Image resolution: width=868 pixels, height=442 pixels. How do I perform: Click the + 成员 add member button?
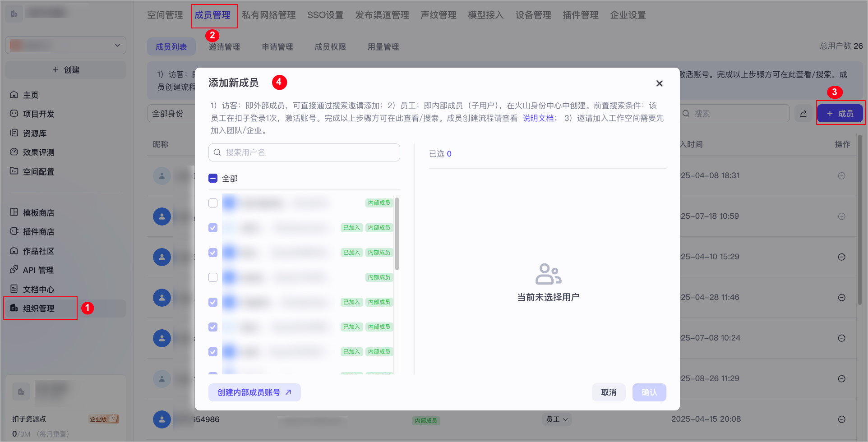click(x=840, y=114)
